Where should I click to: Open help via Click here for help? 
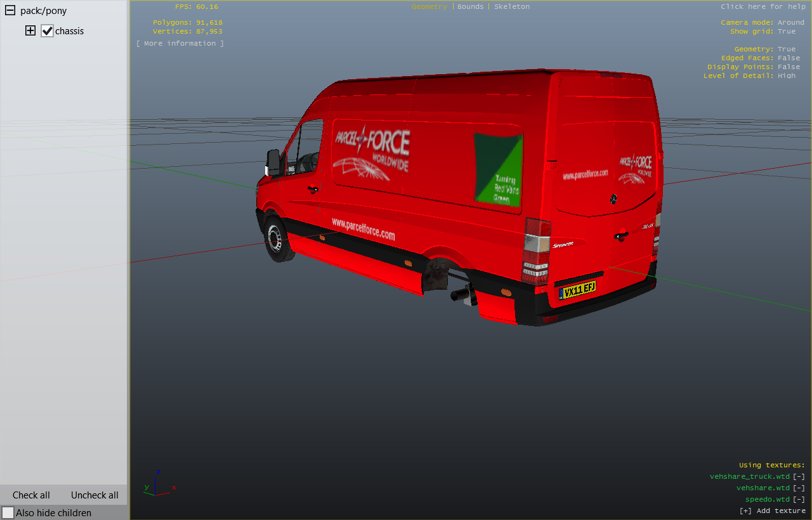[762, 6]
